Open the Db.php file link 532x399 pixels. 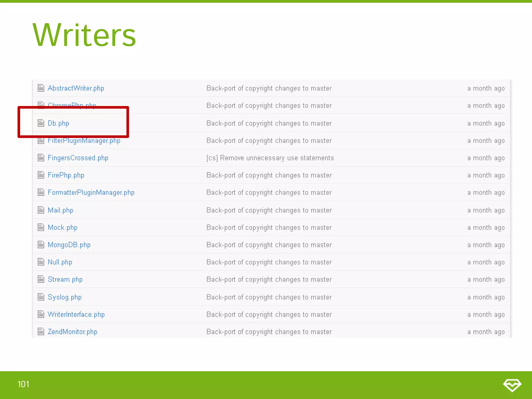pos(58,123)
